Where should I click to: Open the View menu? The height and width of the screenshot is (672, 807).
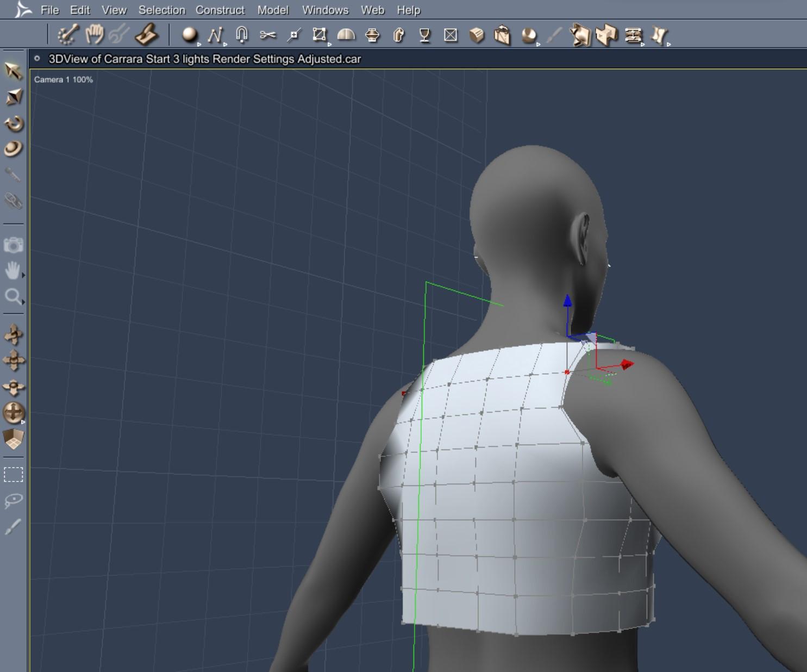pyautogui.click(x=114, y=10)
